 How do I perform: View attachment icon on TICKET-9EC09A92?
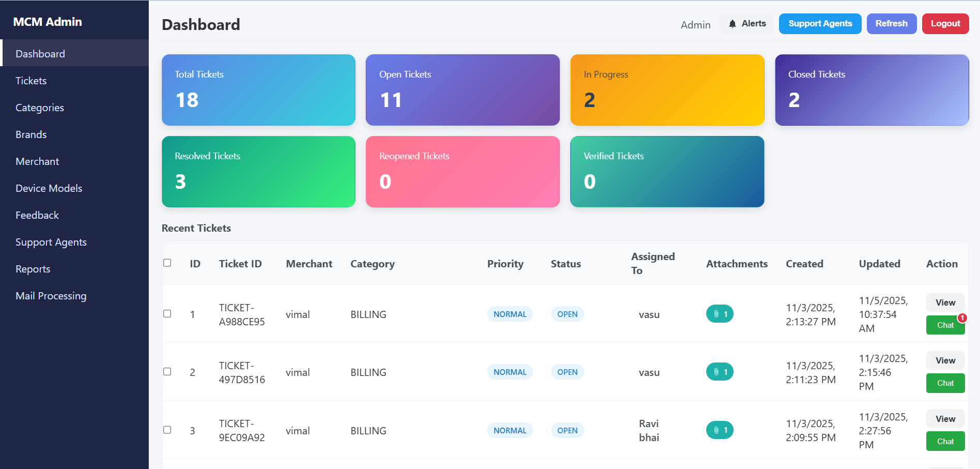click(720, 430)
